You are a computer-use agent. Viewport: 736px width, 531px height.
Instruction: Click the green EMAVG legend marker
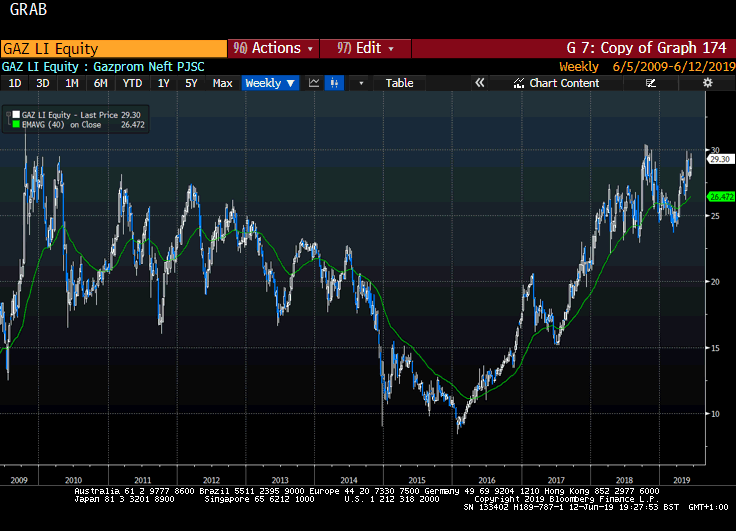pyautogui.click(x=15, y=126)
